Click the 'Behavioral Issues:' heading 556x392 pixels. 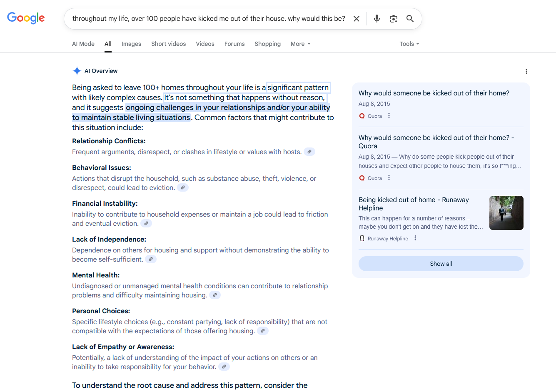coord(102,168)
